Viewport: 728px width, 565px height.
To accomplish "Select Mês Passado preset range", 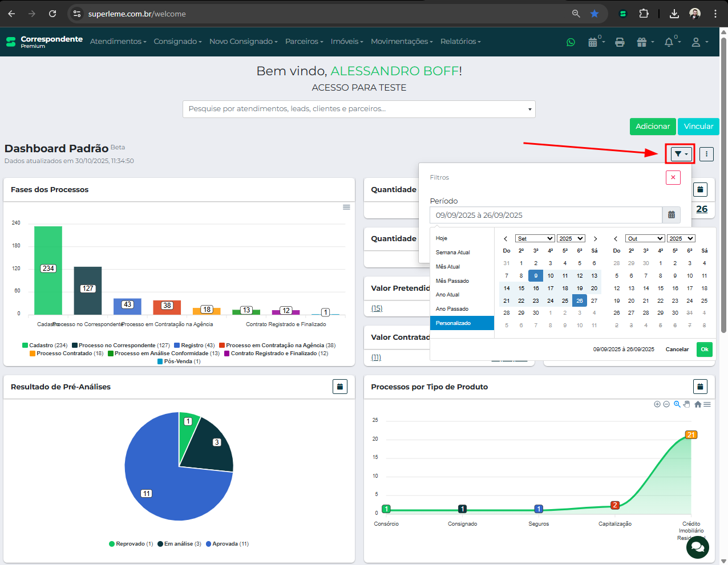I will coord(452,281).
